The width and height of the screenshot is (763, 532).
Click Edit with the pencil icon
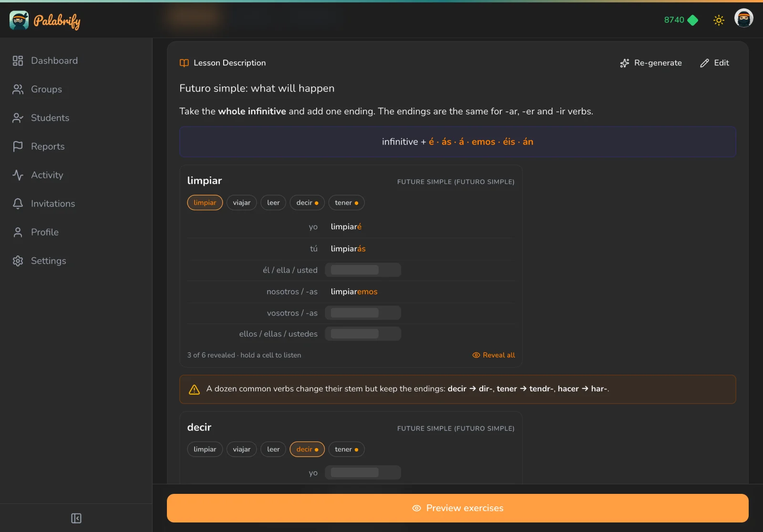point(714,63)
